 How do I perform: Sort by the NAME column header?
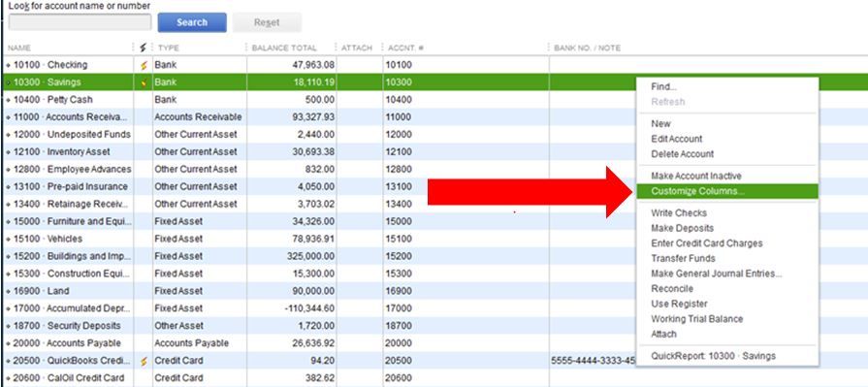coord(19,48)
